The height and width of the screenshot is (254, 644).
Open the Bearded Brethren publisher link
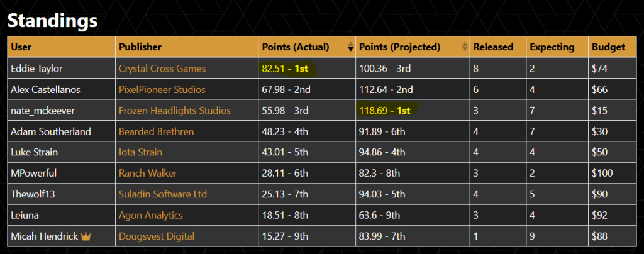tap(156, 131)
